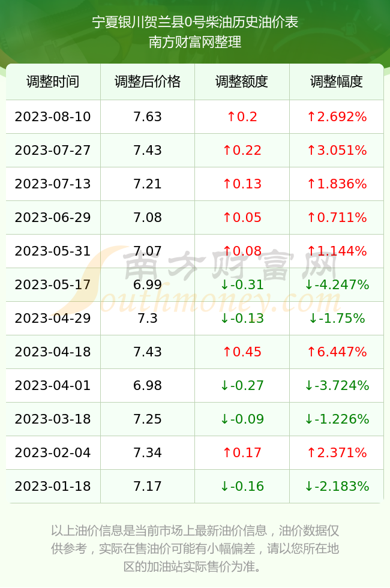Select the 2023-07-13 date cell
The height and width of the screenshot is (588, 390).
click(53, 184)
